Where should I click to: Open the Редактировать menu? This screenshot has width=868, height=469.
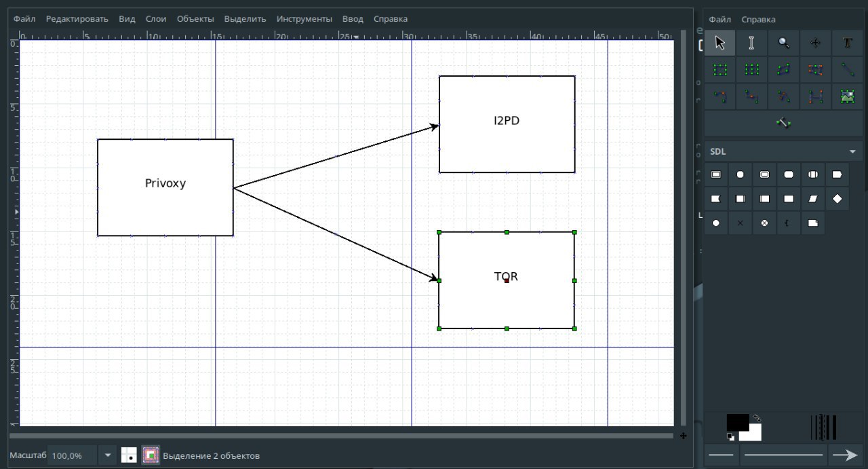(77, 19)
